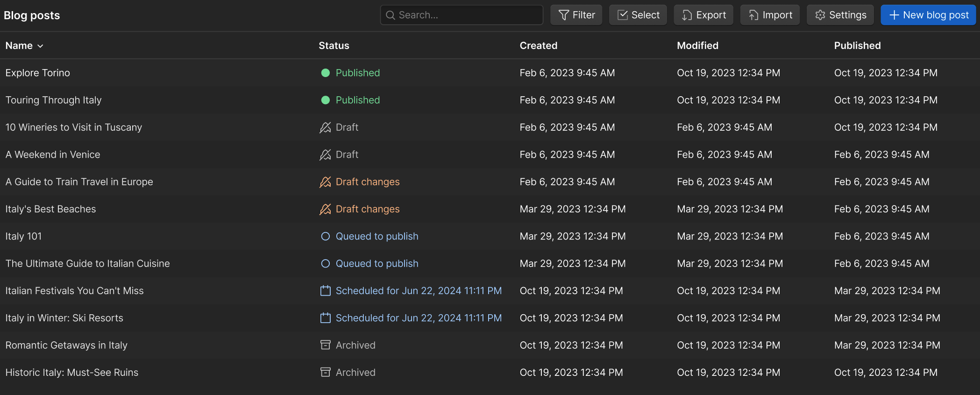This screenshot has height=395, width=980.
Task: Sort by the Status column header
Action: [334, 46]
